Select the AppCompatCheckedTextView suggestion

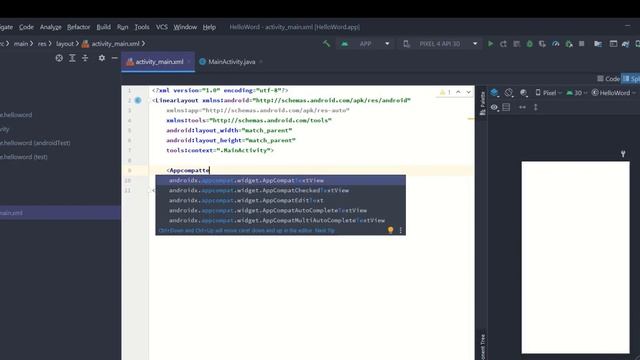point(280,190)
